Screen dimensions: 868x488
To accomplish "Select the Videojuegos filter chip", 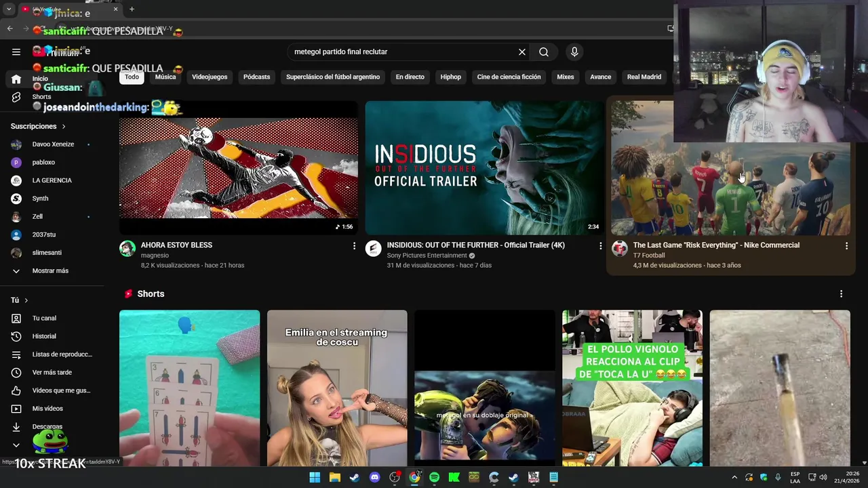I will click(210, 77).
